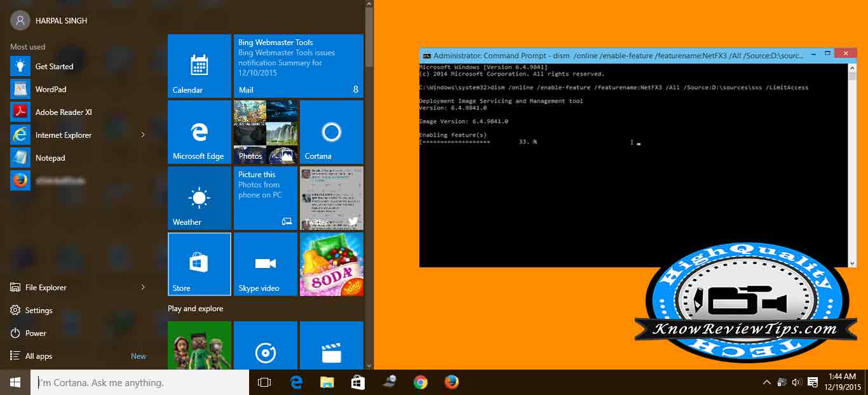Screen dimensions: 868x395
Task: Click the volume icon in system tray
Action: [x=796, y=382]
